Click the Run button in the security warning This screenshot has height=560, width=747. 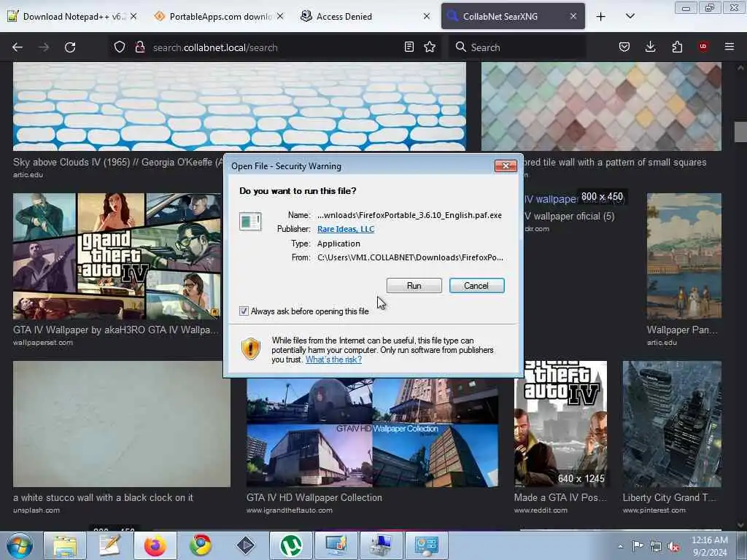414,286
